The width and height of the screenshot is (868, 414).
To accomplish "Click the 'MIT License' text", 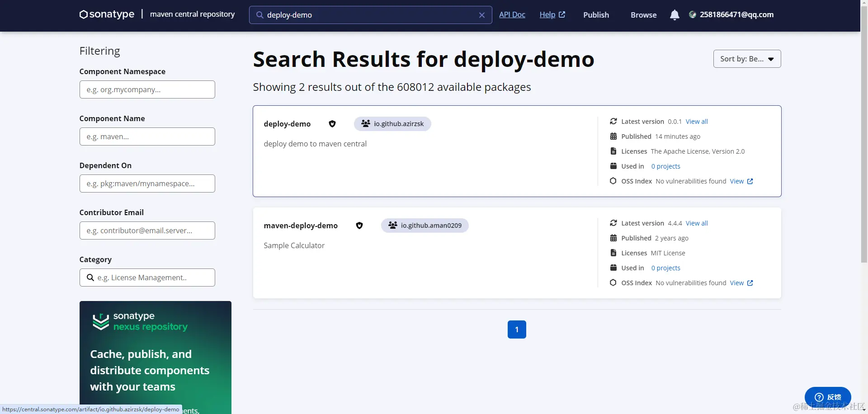I will pyautogui.click(x=668, y=253).
